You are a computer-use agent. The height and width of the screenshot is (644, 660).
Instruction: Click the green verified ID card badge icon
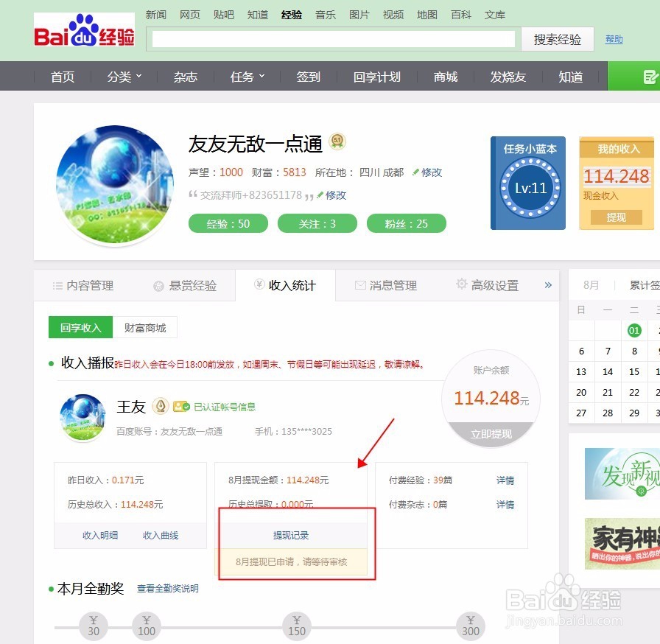click(x=181, y=405)
